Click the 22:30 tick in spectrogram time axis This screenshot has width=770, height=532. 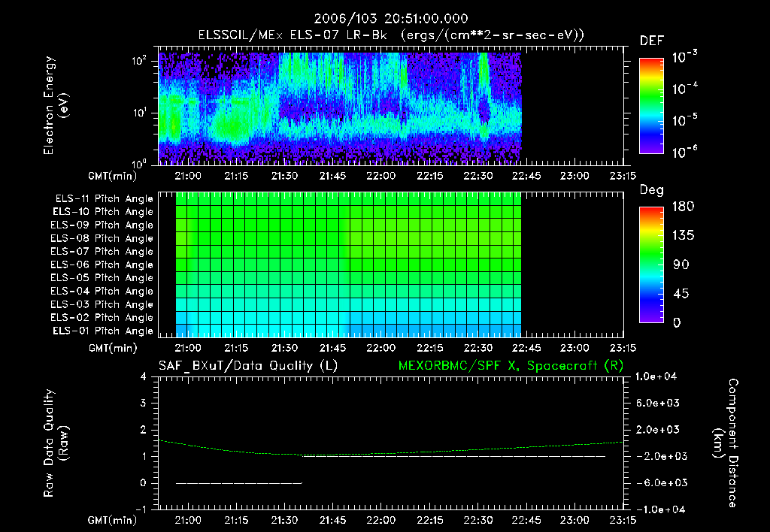478,176
